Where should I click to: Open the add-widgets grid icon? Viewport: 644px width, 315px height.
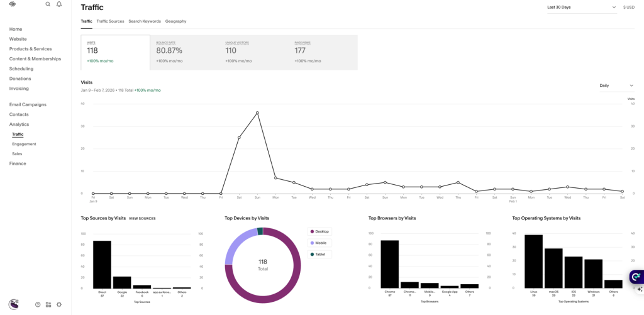coord(48,304)
